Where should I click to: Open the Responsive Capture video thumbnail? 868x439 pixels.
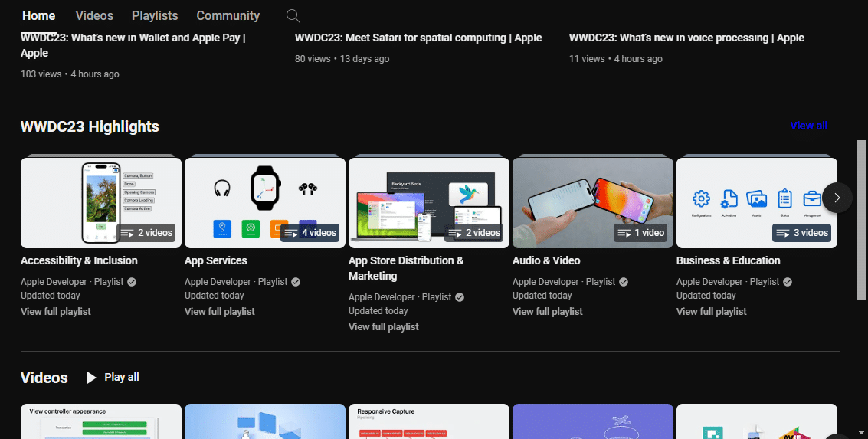click(428, 422)
